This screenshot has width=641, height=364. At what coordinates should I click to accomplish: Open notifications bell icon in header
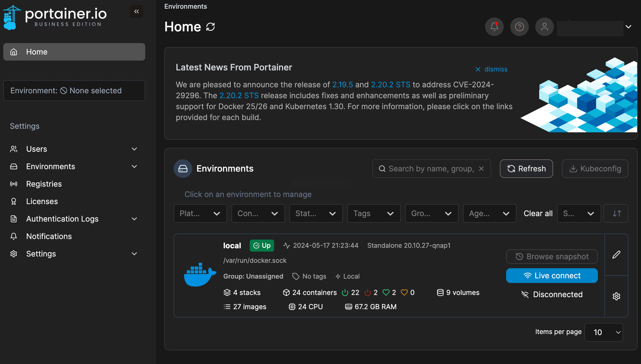click(494, 27)
